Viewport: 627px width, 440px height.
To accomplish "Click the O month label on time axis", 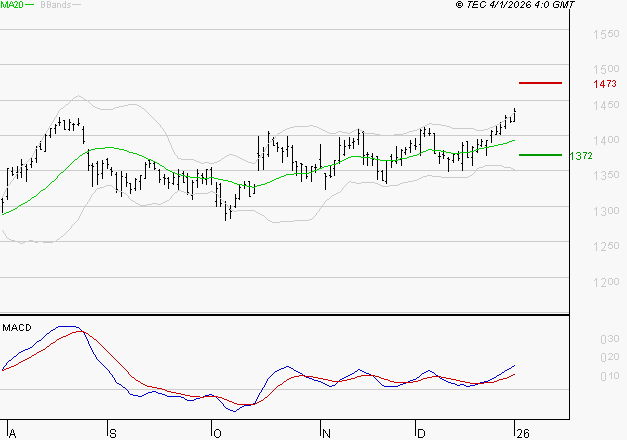I will coord(217,434).
